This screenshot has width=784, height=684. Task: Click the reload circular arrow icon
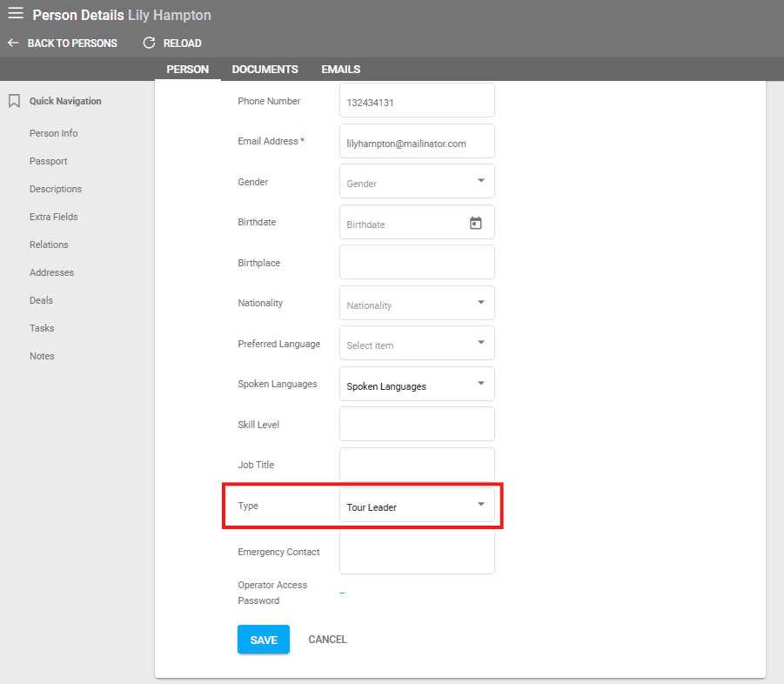click(x=149, y=43)
